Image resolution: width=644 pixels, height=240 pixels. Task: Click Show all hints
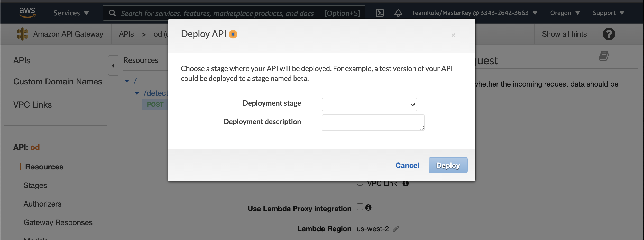coord(564,34)
